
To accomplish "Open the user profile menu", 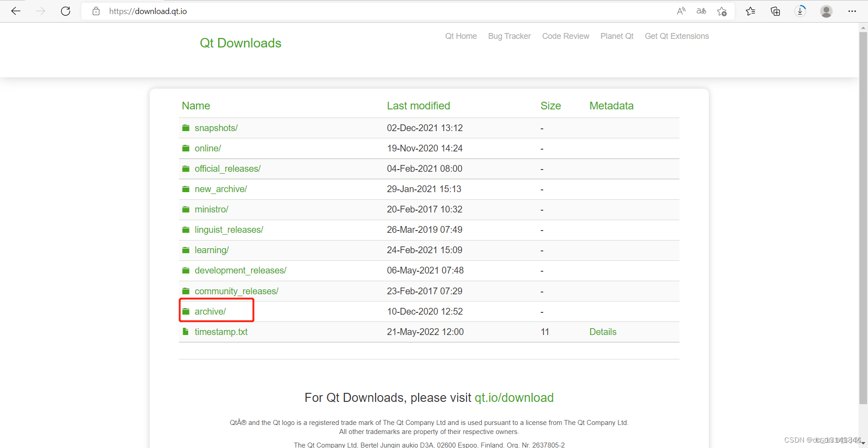I will pyautogui.click(x=826, y=11).
